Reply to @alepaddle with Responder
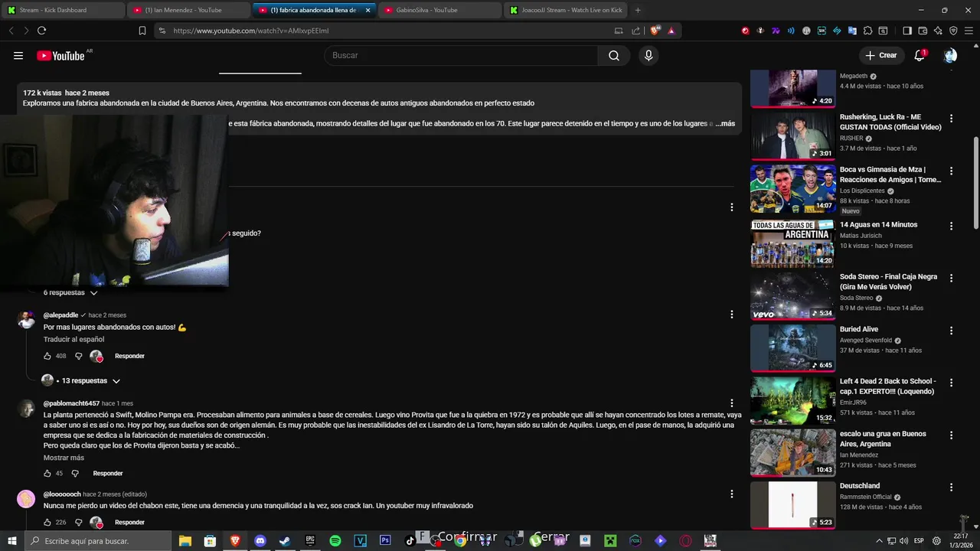The width and height of the screenshot is (980, 551). pos(129,356)
